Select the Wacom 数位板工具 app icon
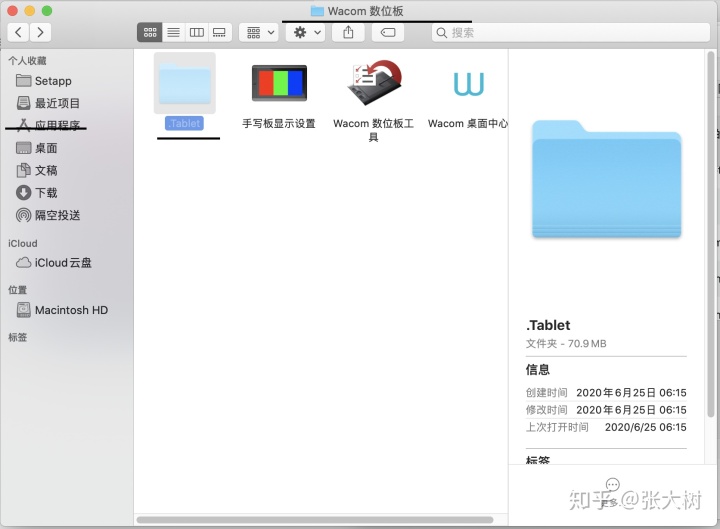This screenshot has width=720, height=529. click(374, 83)
